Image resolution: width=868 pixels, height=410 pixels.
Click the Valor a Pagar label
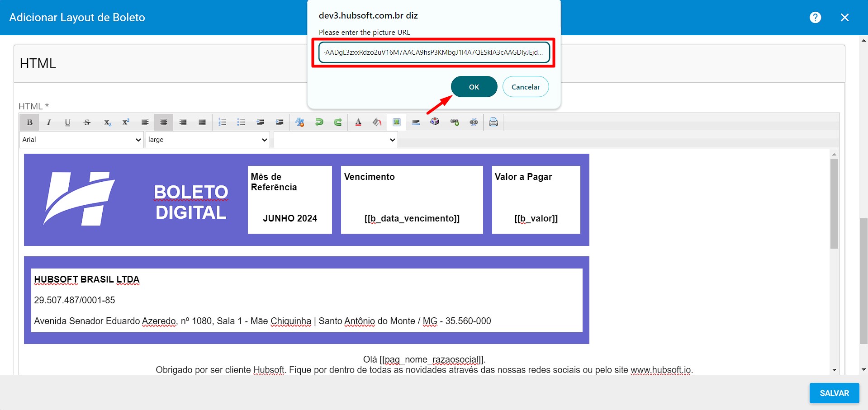523,177
